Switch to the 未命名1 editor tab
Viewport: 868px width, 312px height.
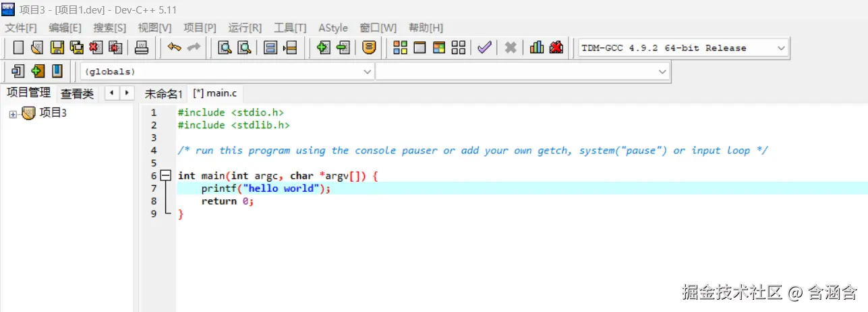pos(163,94)
